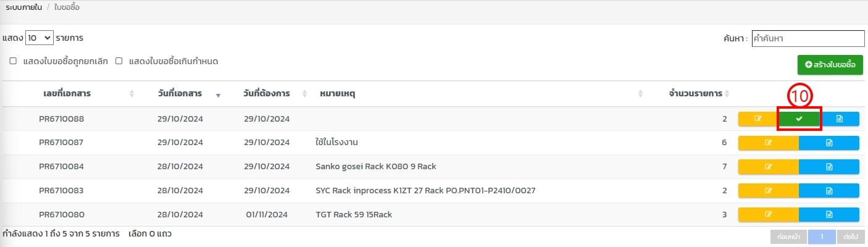The width and height of the screenshot is (868, 247).
Task: Open document view icon for PR6710088
Action: [x=840, y=119]
